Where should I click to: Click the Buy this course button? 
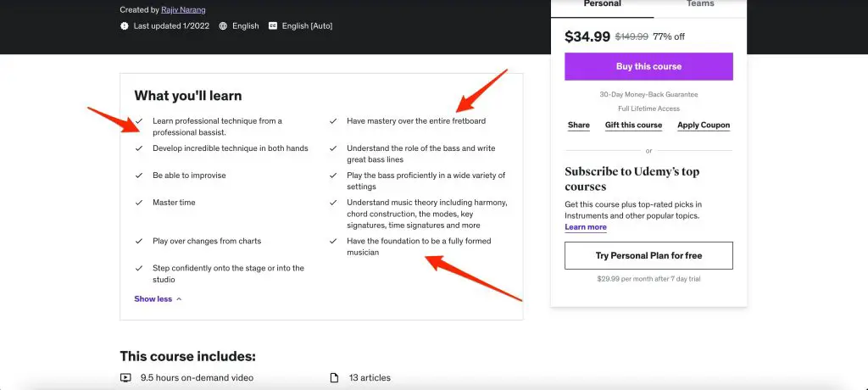(648, 66)
